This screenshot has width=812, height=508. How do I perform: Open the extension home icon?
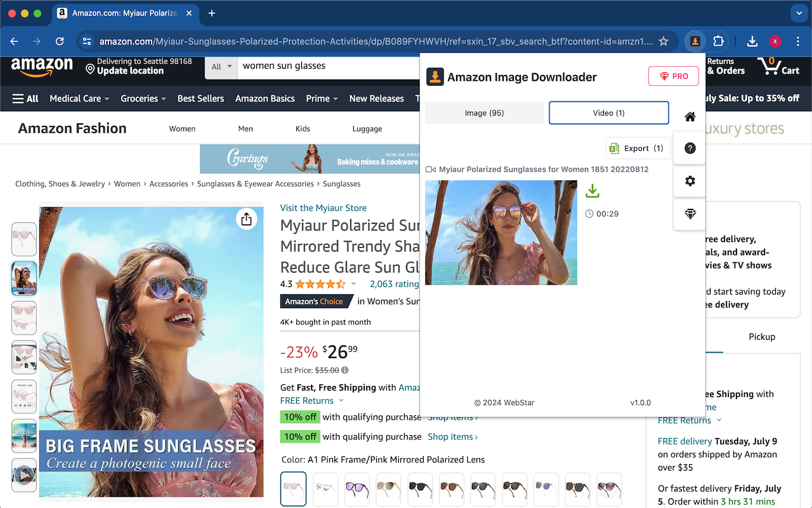pos(690,116)
